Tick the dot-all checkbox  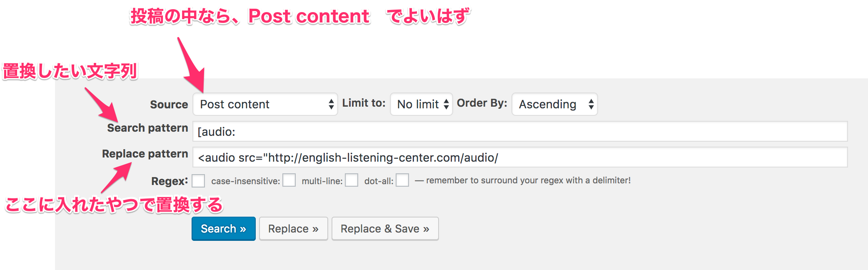[402, 180]
